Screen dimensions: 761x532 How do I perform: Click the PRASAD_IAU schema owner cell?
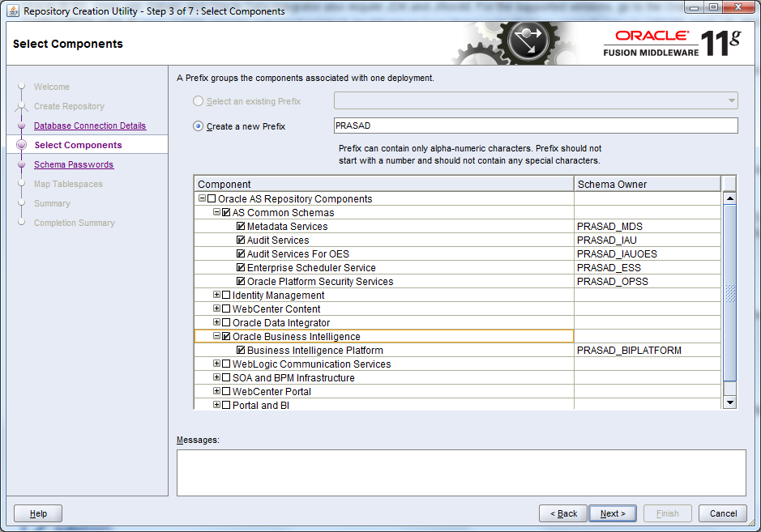pos(647,240)
